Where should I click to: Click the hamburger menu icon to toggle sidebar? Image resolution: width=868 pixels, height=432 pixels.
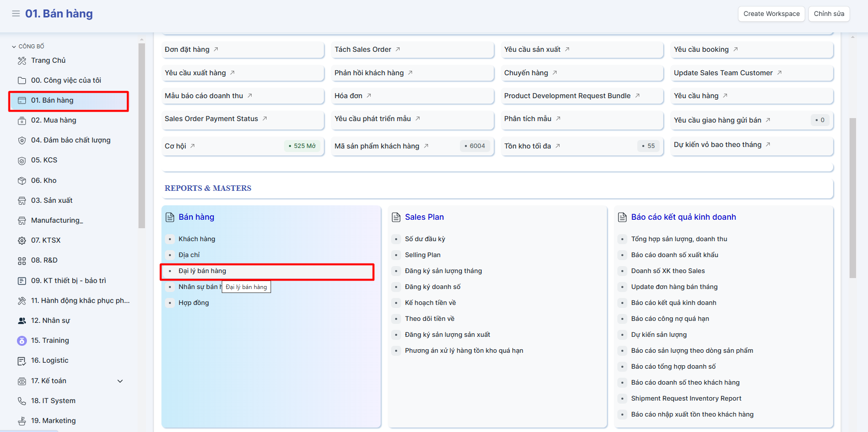(16, 13)
